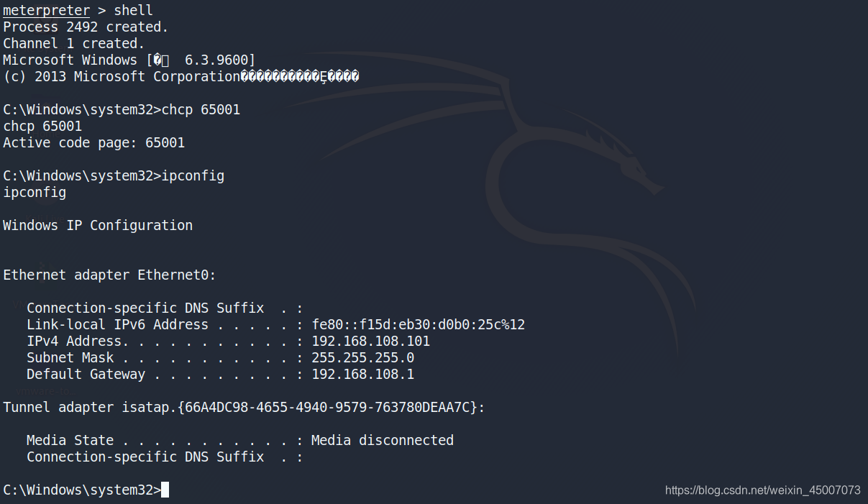Click the 'shell' command on the first line
Screen dimensions: 868x504
point(133,10)
